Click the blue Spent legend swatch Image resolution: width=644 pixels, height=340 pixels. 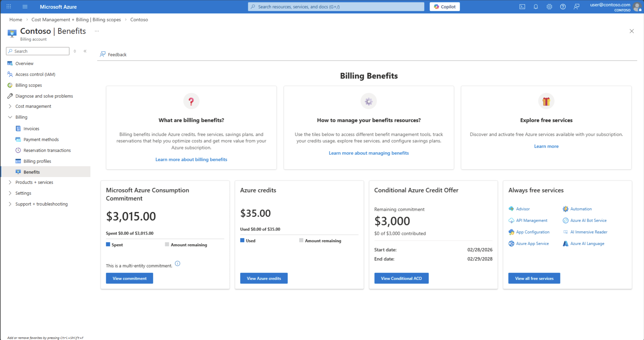(108, 244)
